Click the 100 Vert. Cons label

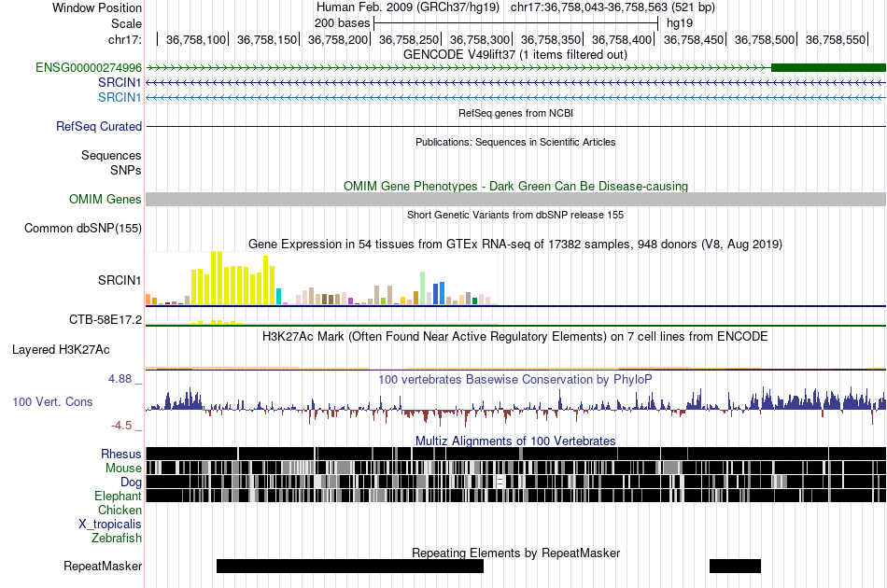[52, 402]
